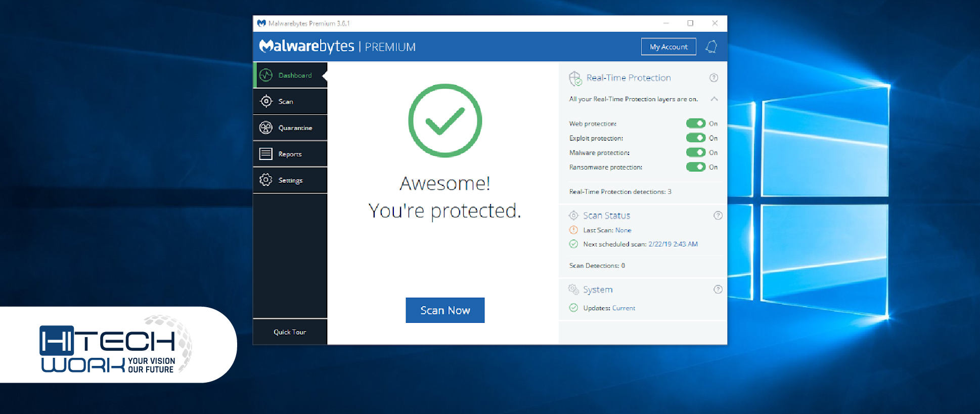This screenshot has height=414, width=980.
Task: Go to the Quarantine tab
Action: [x=290, y=128]
